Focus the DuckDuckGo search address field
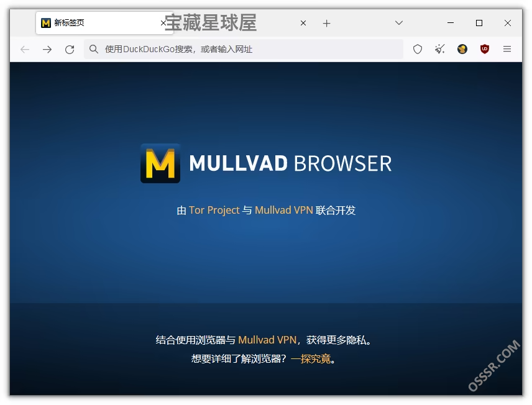The image size is (532, 405). point(244,49)
